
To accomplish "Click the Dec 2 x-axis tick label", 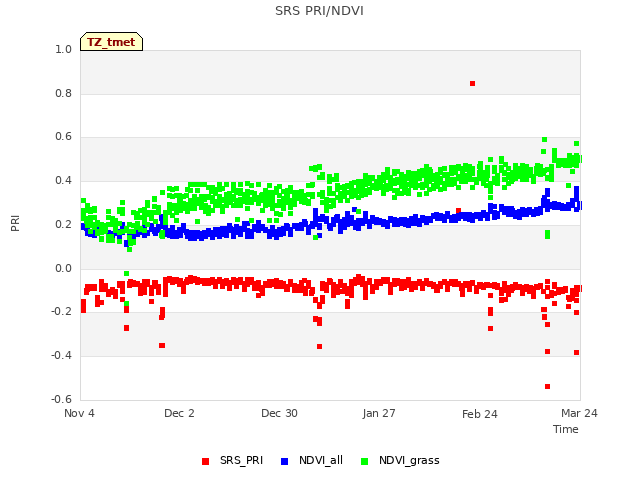I will 179,413.
